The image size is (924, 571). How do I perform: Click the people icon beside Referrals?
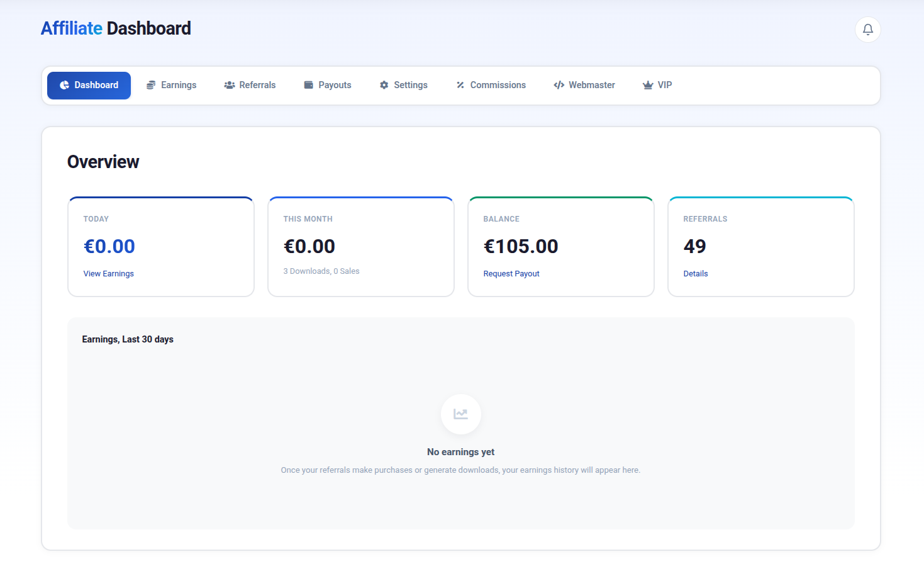[230, 85]
